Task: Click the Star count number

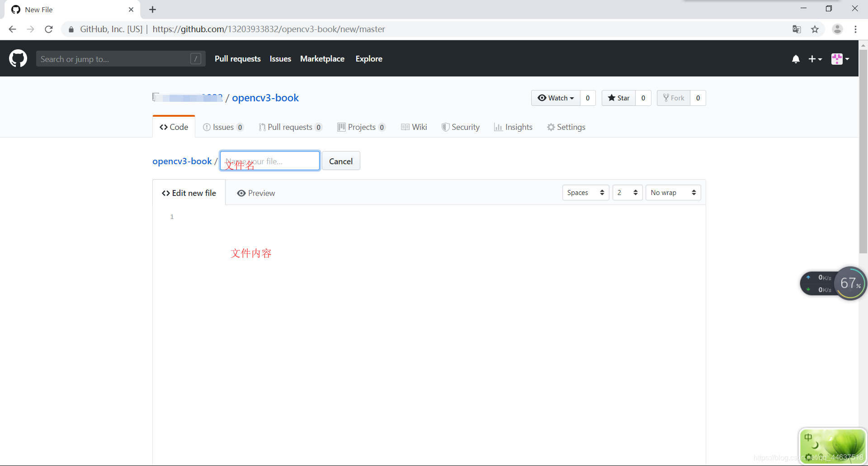Action: pyautogui.click(x=643, y=98)
